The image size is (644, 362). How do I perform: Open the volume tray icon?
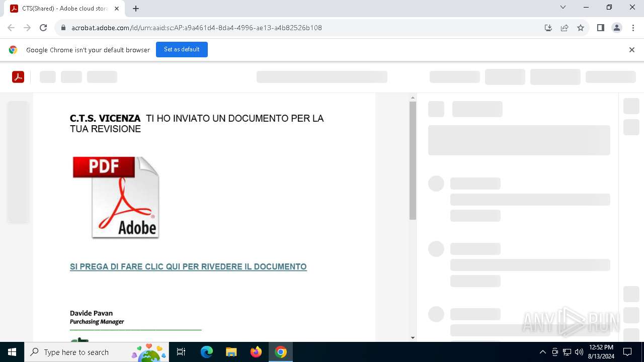tap(579, 352)
